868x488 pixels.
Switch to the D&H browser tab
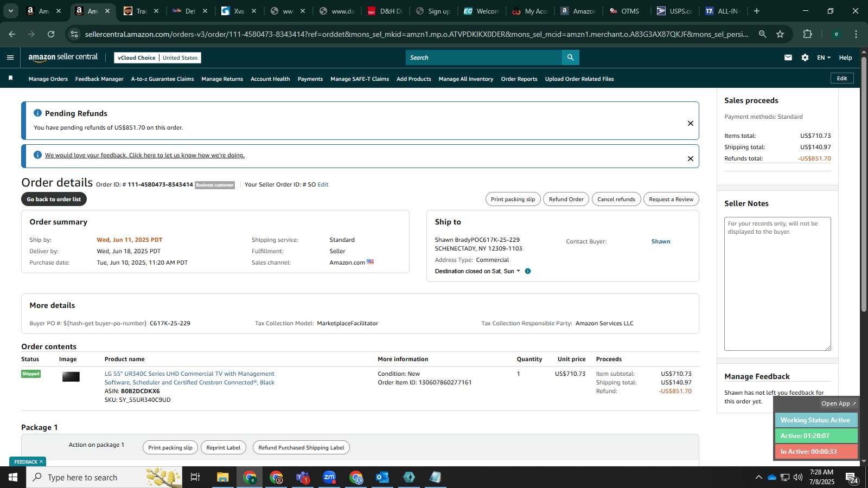tap(386, 11)
